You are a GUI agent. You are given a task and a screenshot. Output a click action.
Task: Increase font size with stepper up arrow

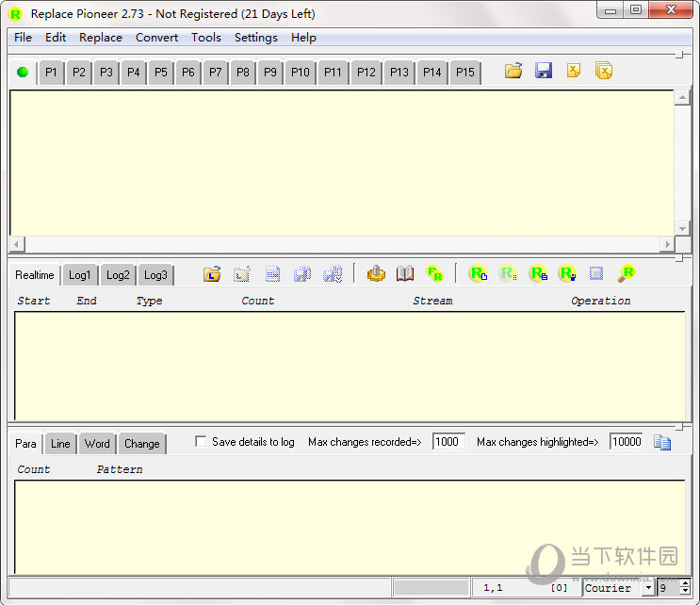click(x=685, y=583)
